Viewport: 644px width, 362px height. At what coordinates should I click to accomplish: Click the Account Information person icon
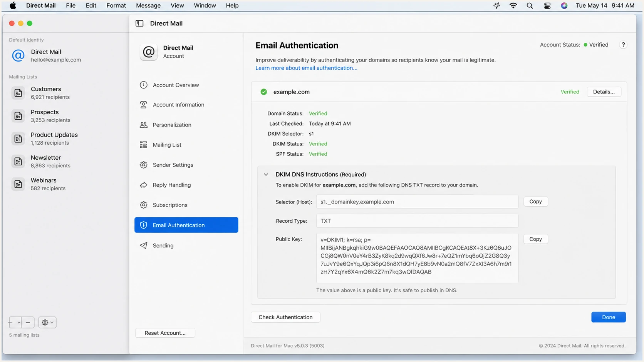click(x=144, y=105)
